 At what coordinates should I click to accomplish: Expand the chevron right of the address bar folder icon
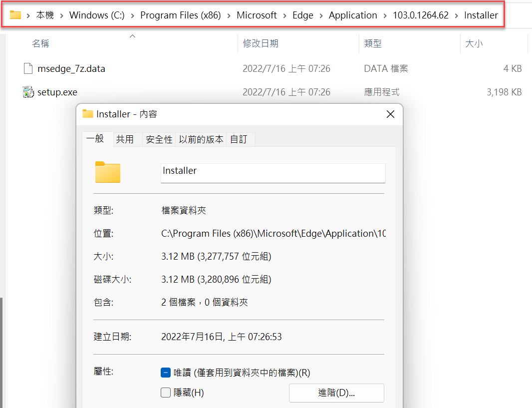coord(28,15)
